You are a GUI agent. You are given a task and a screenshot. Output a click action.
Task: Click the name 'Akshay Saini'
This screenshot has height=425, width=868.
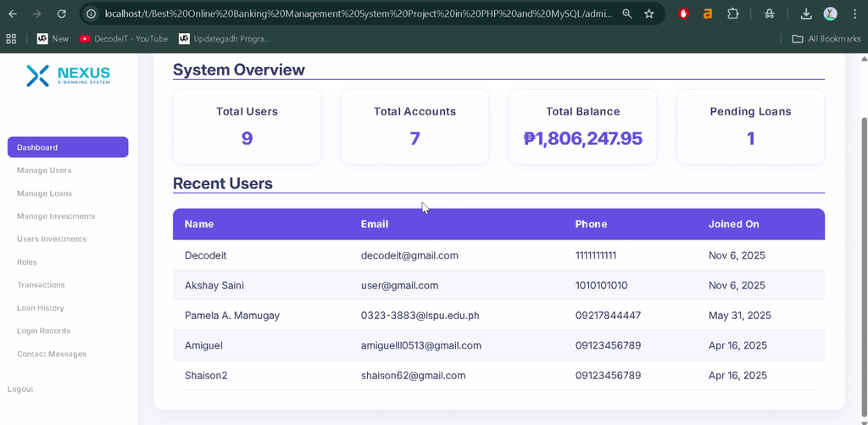point(214,285)
